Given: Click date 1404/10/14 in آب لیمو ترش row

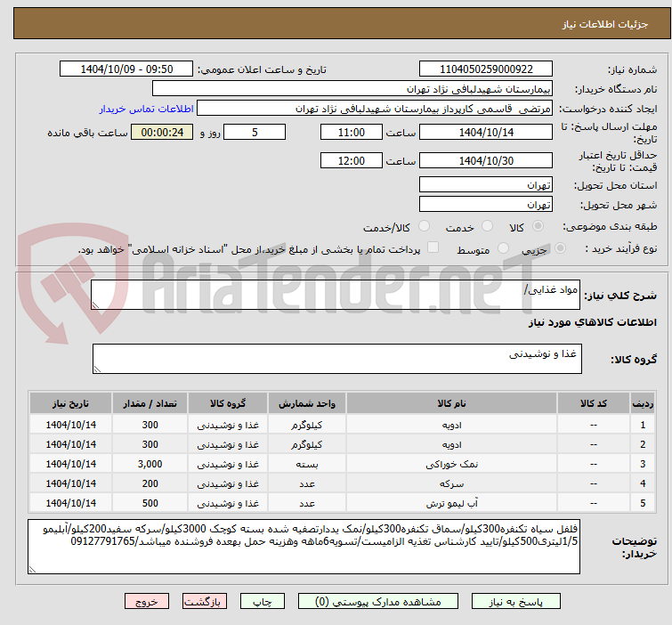Looking at the screenshot, I should coord(70,503).
